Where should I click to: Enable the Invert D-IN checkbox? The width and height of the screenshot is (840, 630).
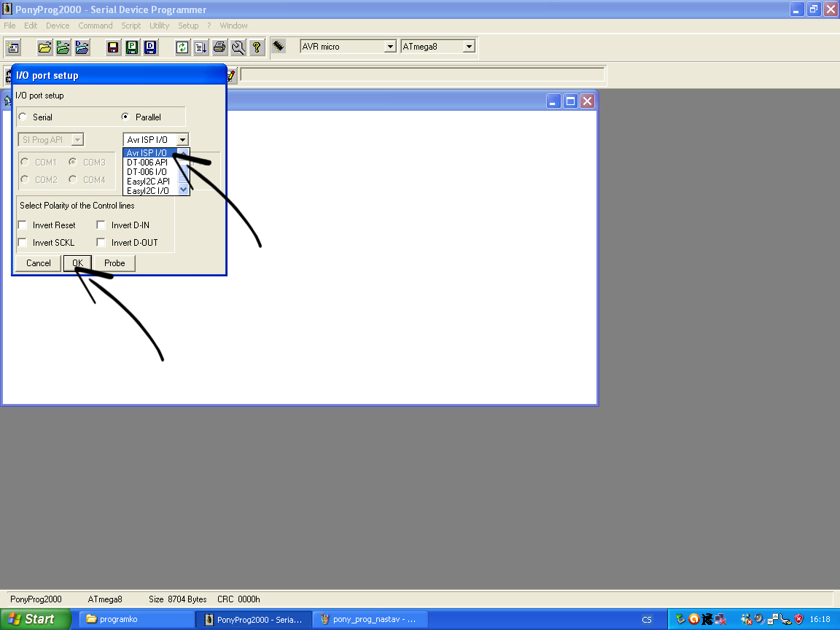click(x=101, y=225)
